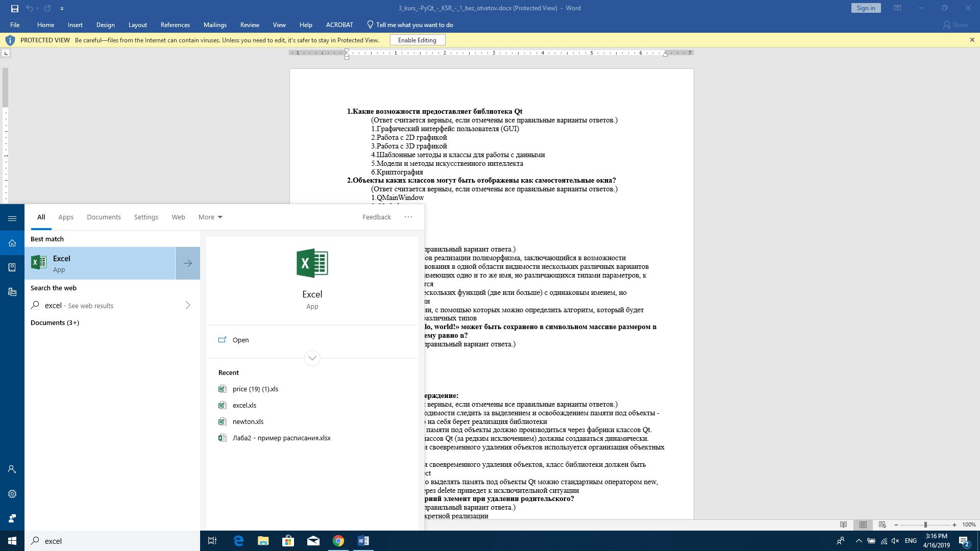Click the Home icon in search sidebar

12,243
